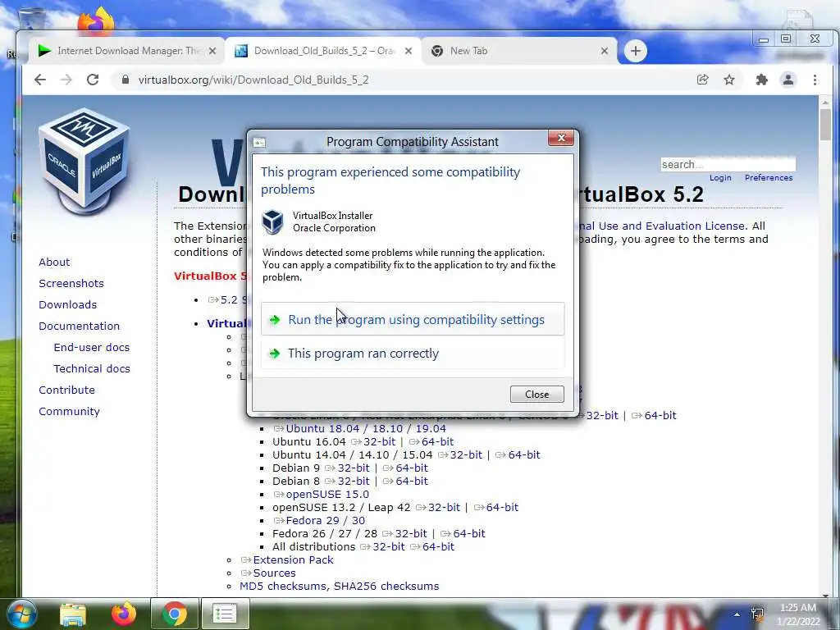Open Technical docs in the sidebar
Screen dimensions: 840x630
(x=92, y=369)
